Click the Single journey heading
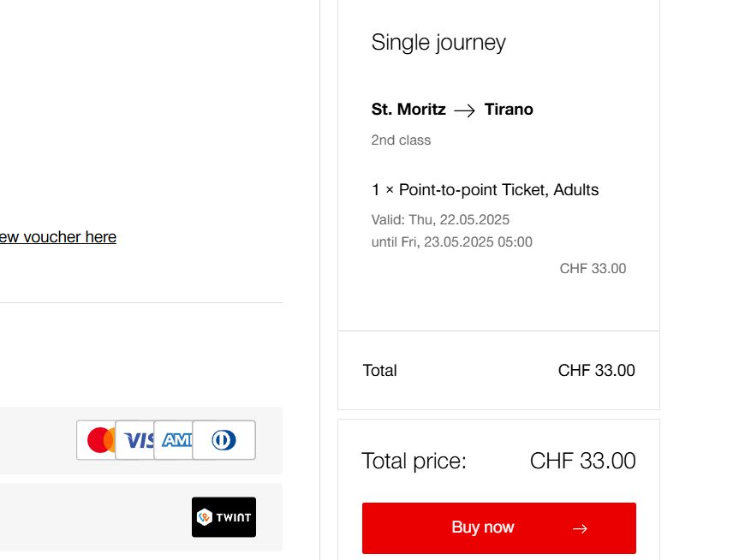745x560 pixels. coord(438,42)
